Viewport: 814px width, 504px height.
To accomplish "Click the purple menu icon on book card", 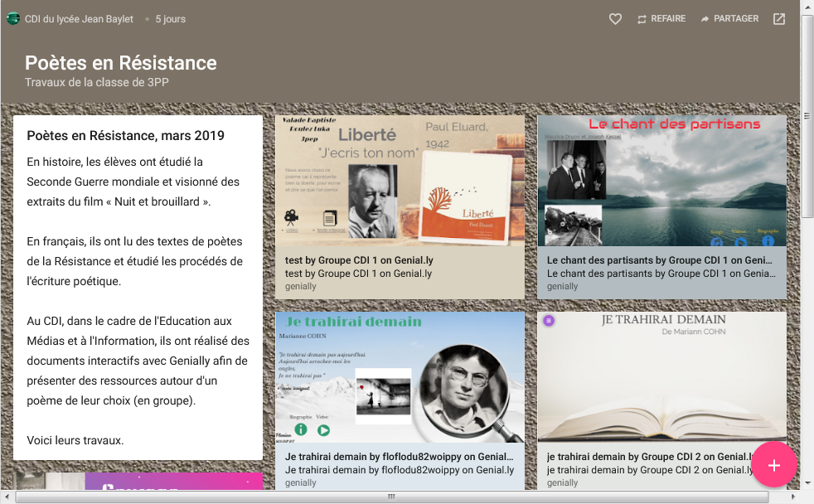I will (x=548, y=321).
